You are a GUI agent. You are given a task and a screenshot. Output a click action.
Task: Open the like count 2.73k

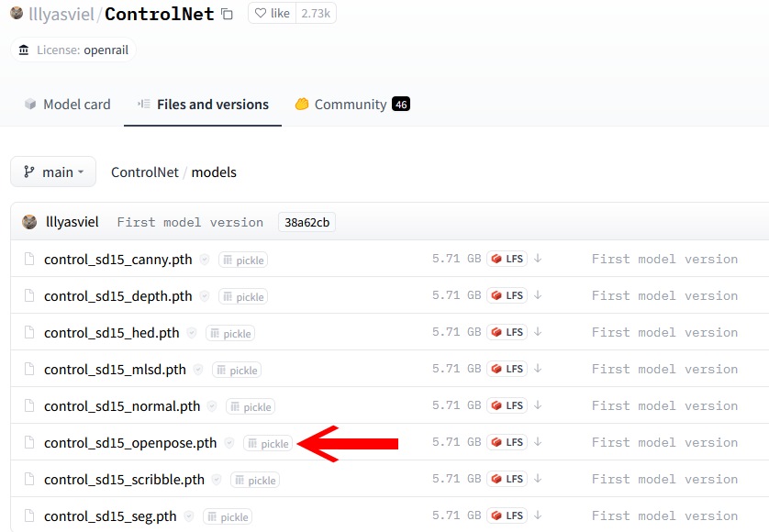click(317, 14)
